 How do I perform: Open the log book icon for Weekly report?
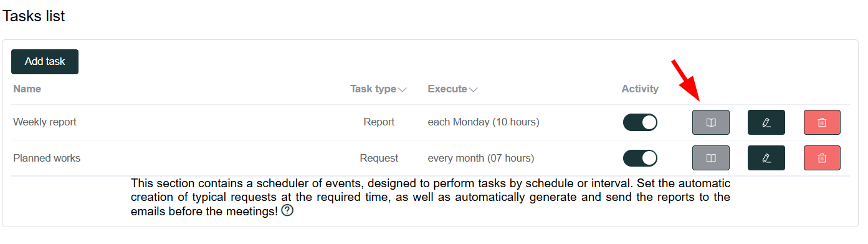[711, 122]
